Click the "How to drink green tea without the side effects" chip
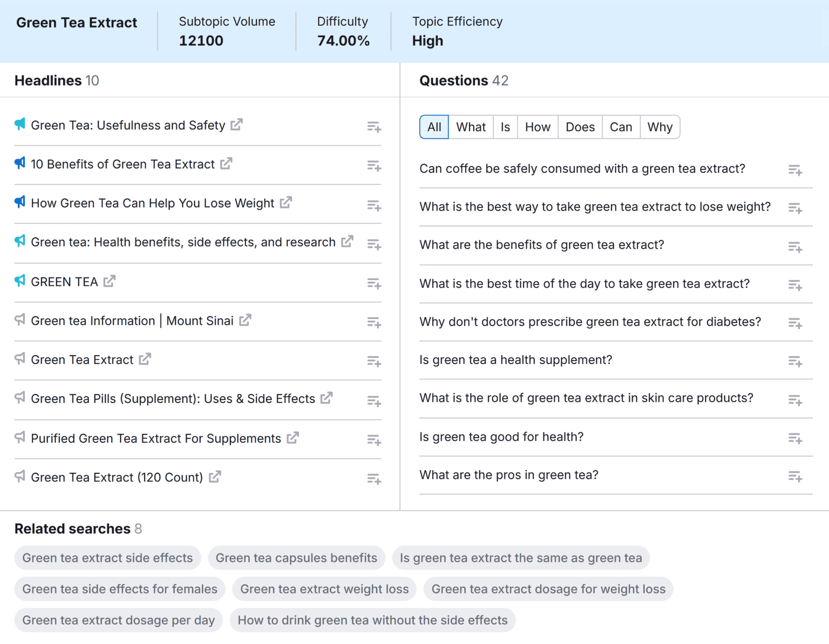This screenshot has width=829, height=644. [x=372, y=620]
